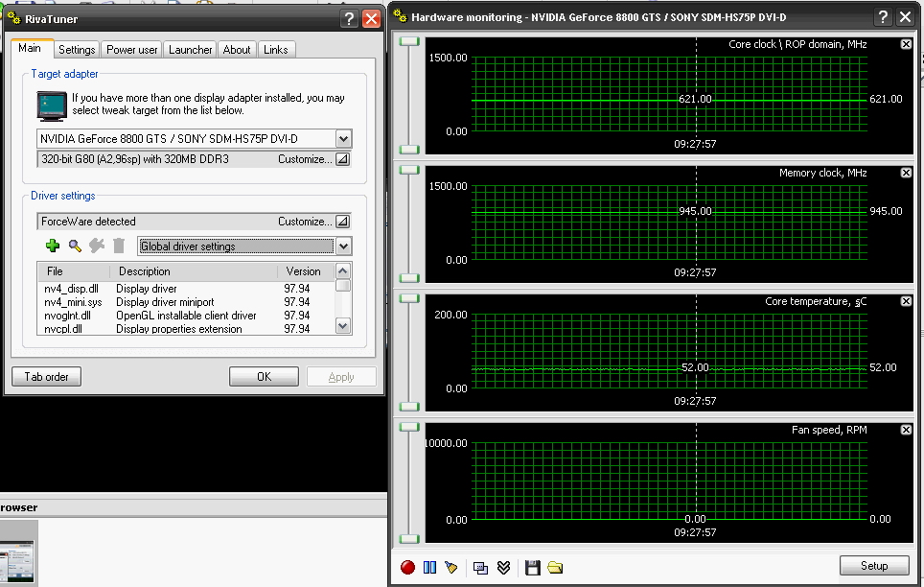Click the magnifier icon in Driver settings
The width and height of the screenshot is (924, 587).
75,246
